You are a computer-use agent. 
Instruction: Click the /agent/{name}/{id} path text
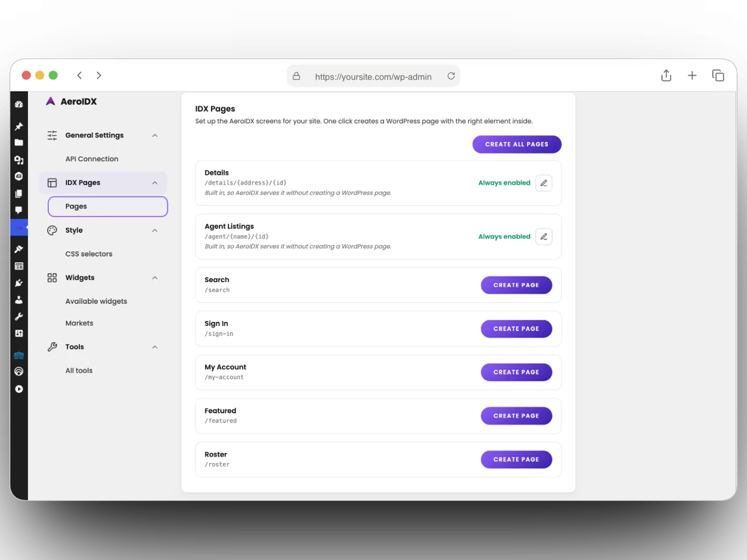[237, 236]
